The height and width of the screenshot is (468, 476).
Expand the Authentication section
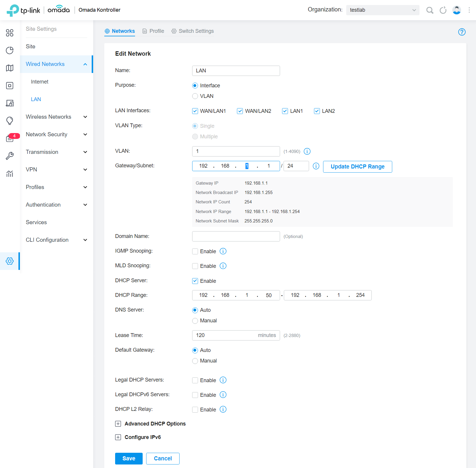point(56,205)
